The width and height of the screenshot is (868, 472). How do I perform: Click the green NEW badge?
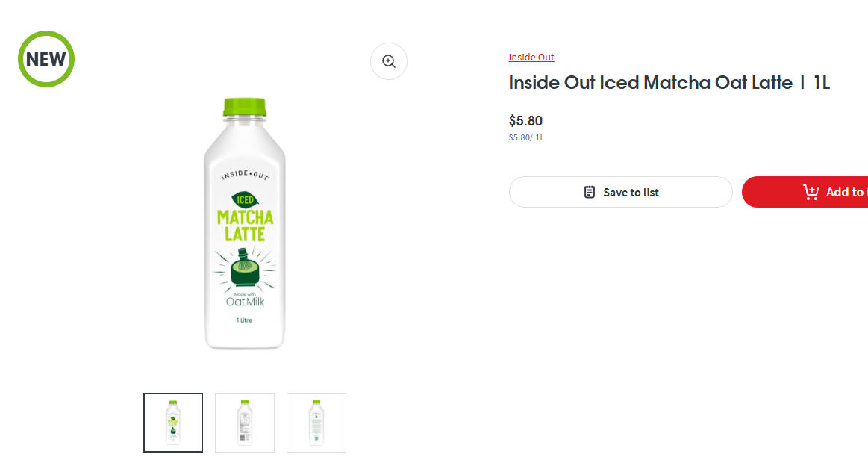pos(46,59)
